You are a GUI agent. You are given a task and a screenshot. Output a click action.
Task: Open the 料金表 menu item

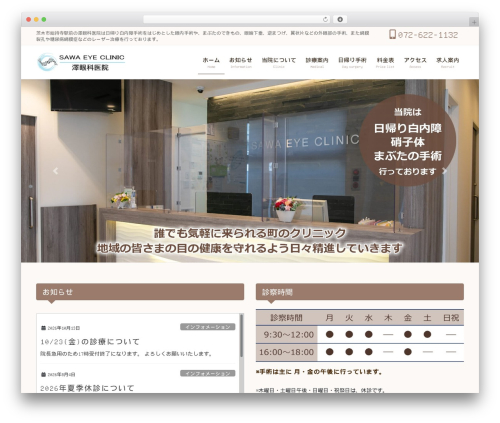385,62
